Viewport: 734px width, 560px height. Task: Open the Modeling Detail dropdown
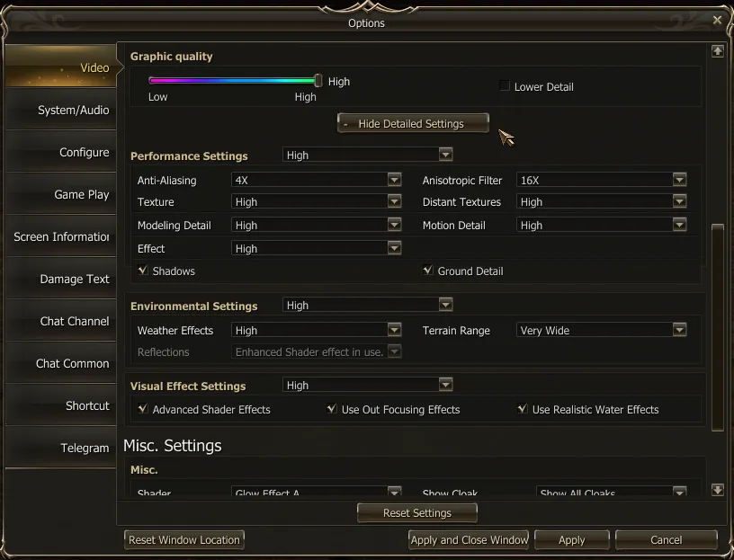[x=317, y=225]
